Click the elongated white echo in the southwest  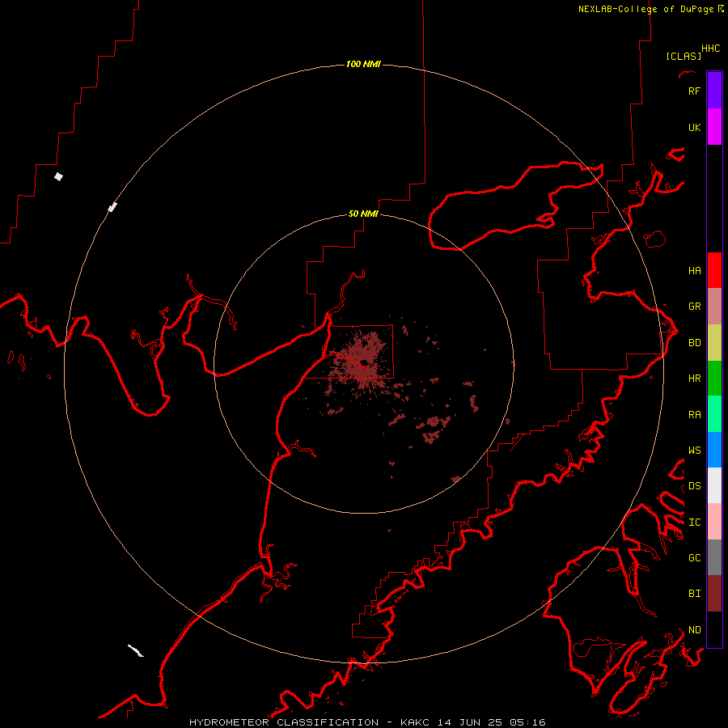[x=136, y=650]
